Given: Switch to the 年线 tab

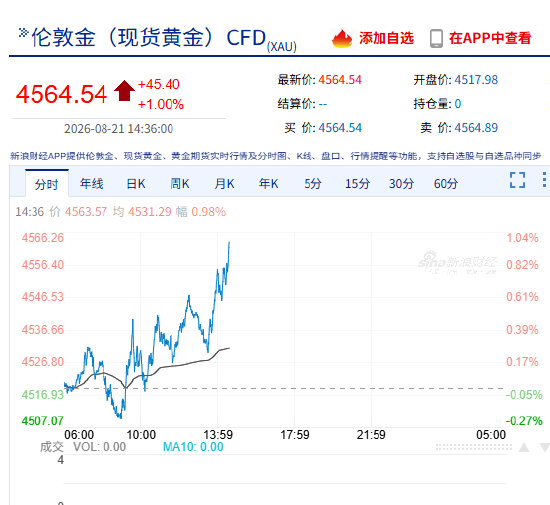Looking at the screenshot, I should (92, 184).
